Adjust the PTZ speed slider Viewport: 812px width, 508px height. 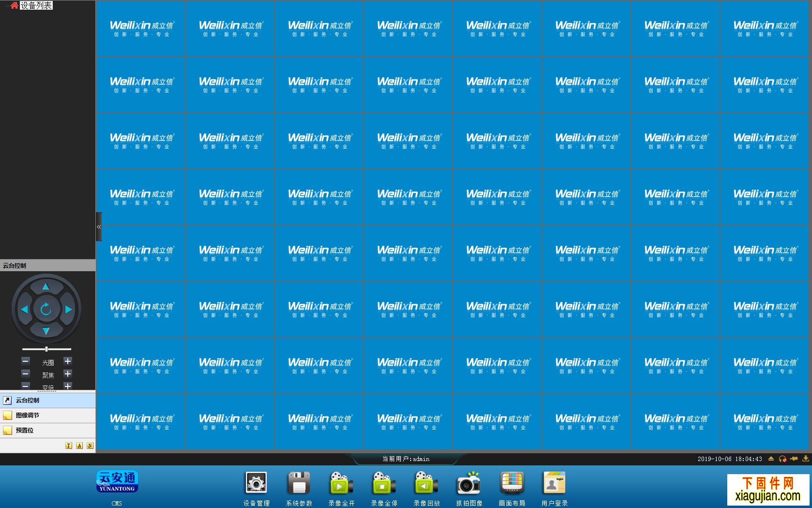point(46,349)
